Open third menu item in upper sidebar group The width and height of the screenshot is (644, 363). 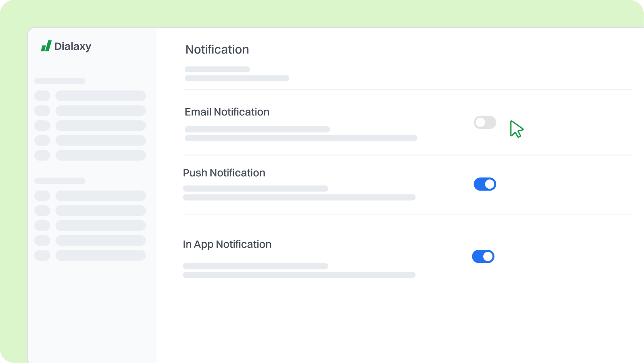[100, 125]
